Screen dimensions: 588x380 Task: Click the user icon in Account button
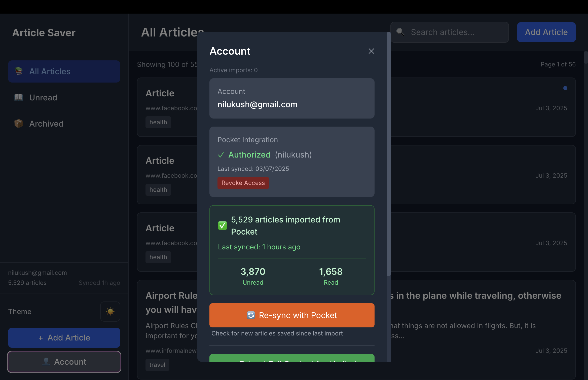(x=46, y=362)
